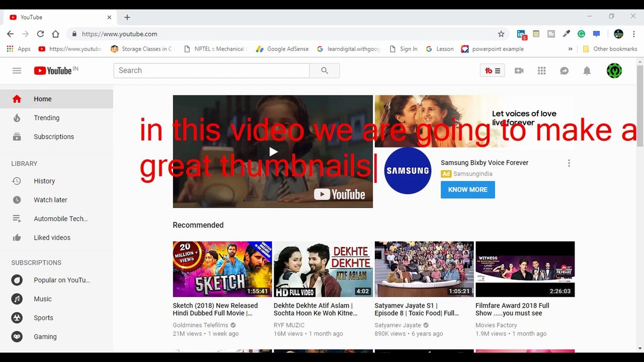This screenshot has height=362, width=644.
Task: Open the RYF MUZIC channel
Action: coord(289,325)
